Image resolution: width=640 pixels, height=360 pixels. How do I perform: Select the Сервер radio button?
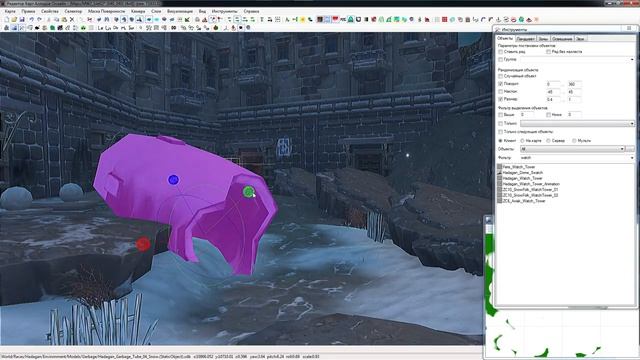click(548, 141)
